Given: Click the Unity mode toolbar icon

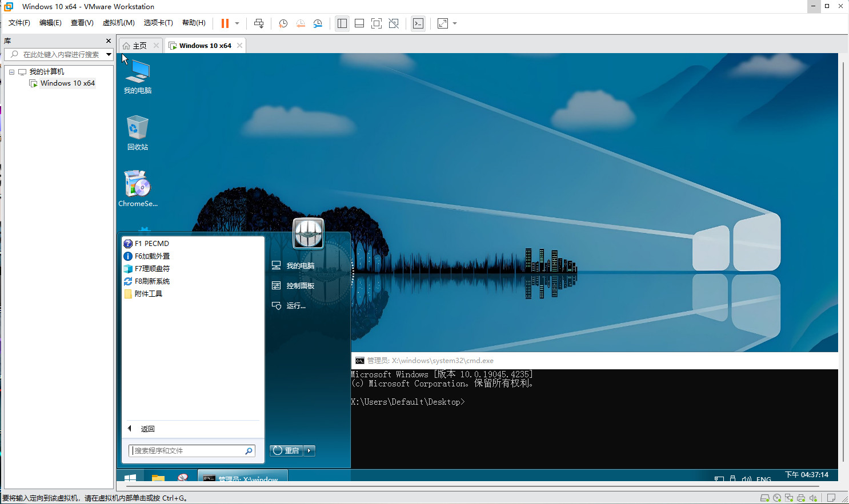Looking at the screenshot, I should click(x=394, y=23).
